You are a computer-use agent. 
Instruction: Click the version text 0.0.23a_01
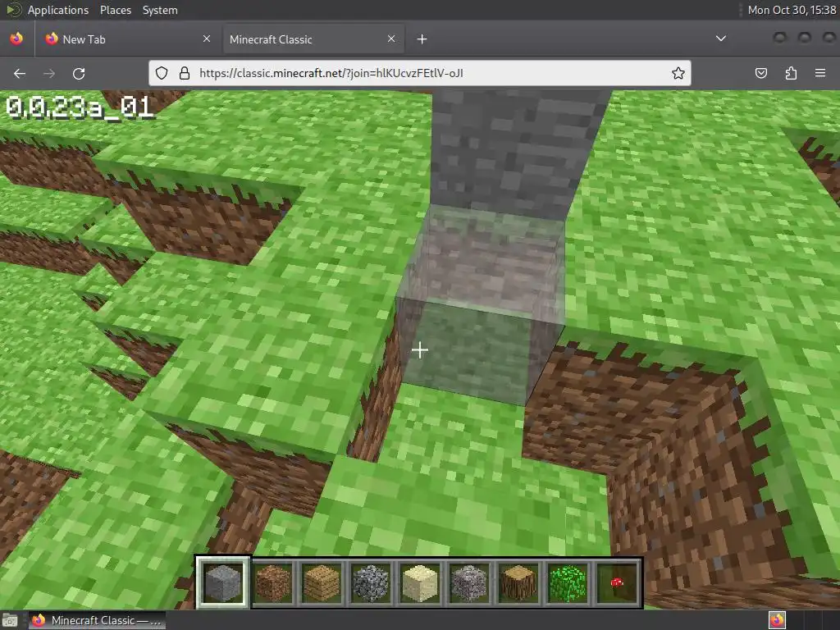coord(80,107)
